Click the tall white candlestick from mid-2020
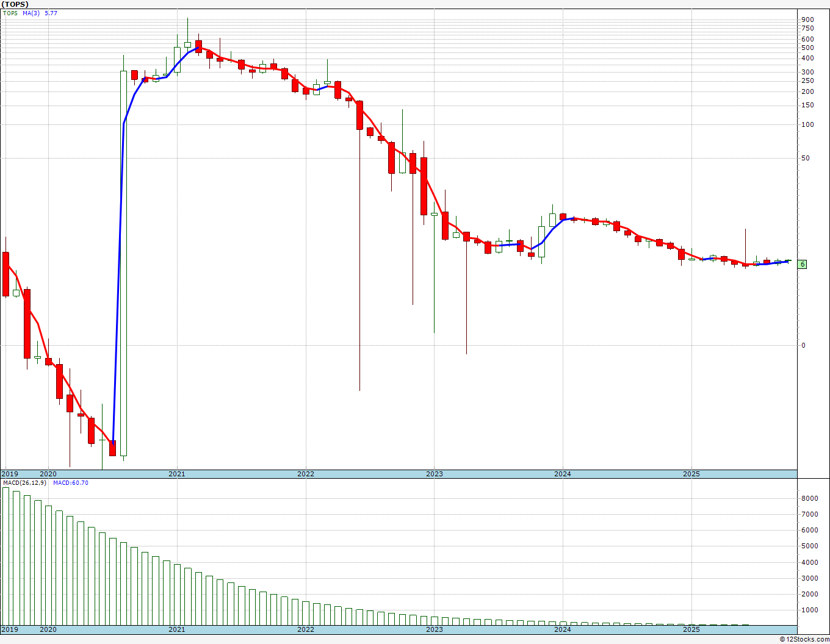The height and width of the screenshot is (644, 830). (123, 263)
